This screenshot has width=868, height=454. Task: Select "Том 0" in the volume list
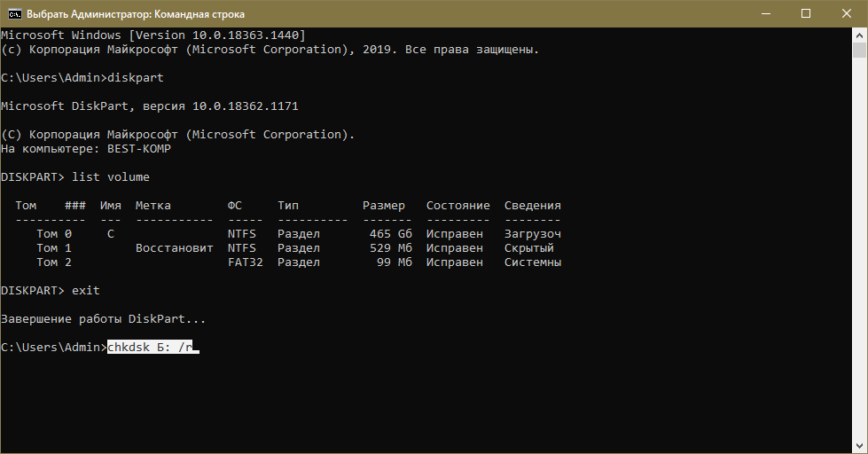pos(54,234)
